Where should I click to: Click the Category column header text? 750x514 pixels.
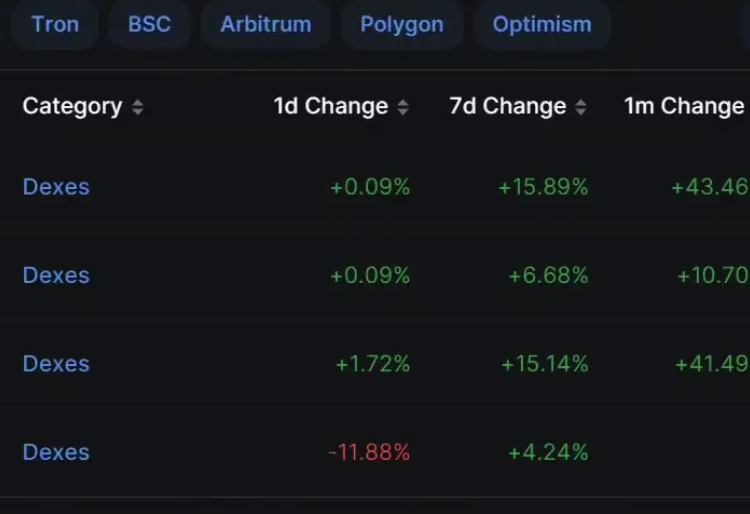[x=72, y=106]
